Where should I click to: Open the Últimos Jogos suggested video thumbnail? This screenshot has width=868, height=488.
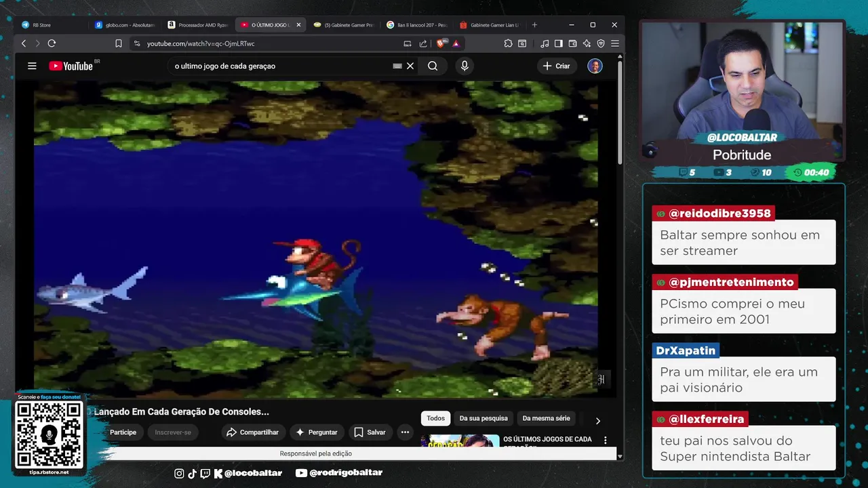coord(460,441)
